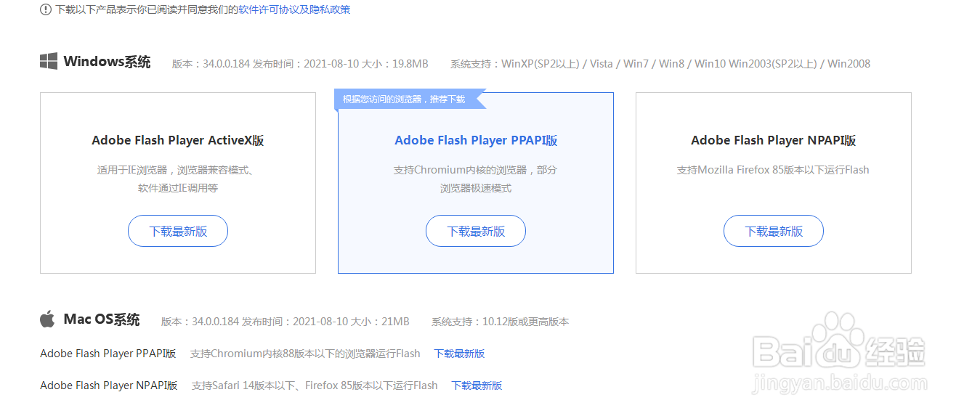
Task: Download latest Adobe Flash Player NPAPI for Windows
Action: click(x=774, y=231)
